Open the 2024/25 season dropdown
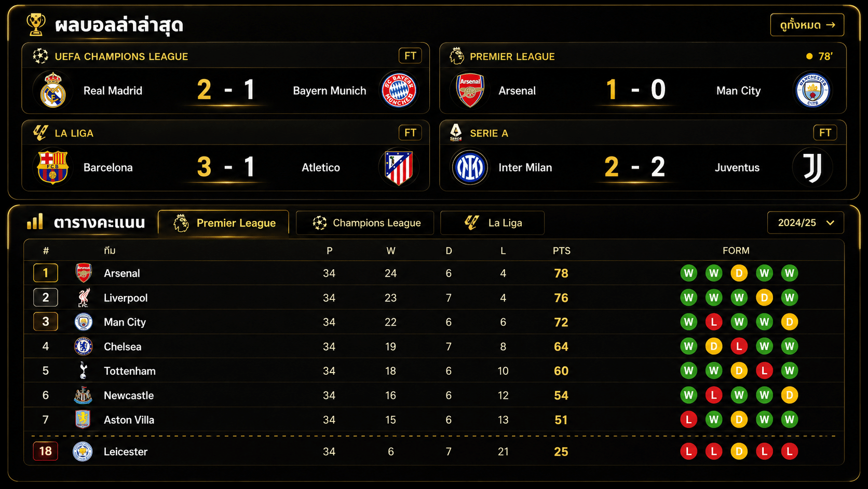868x489 pixels. pos(805,222)
